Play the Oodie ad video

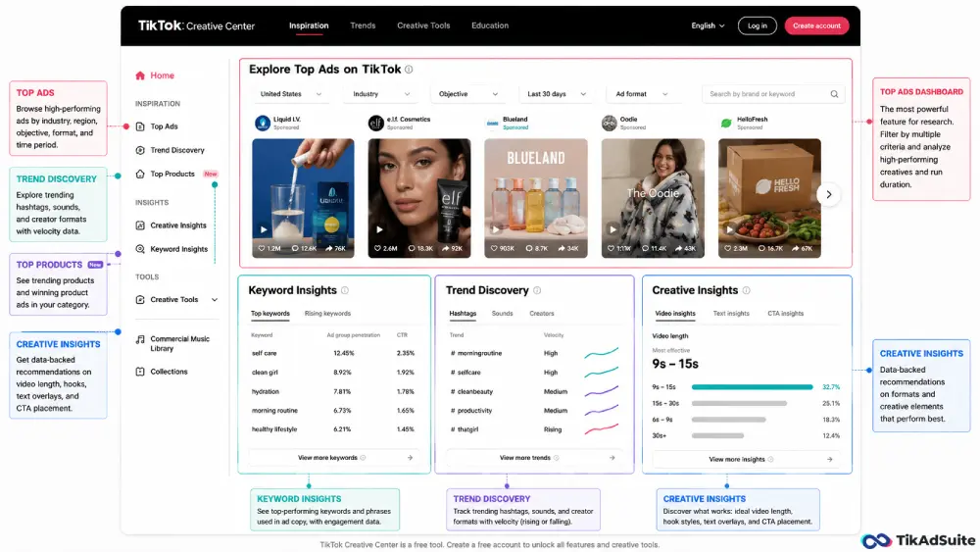point(613,229)
